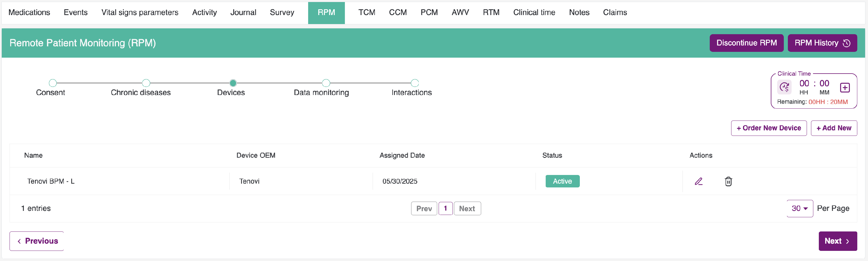Switch to the TCM tab
Viewport: 868px width, 261px height.
(x=367, y=12)
